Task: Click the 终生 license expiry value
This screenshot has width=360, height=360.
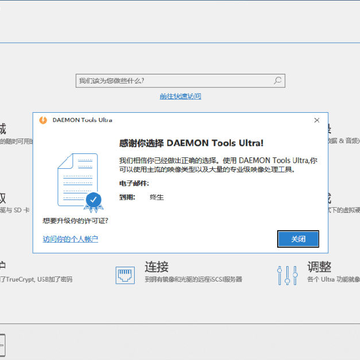Action: 157,197
